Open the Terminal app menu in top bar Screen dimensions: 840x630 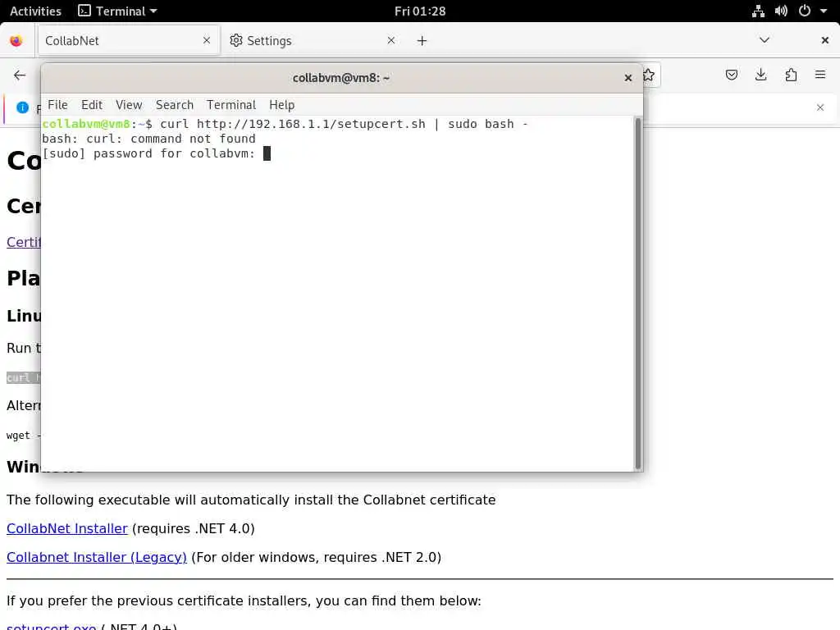click(117, 11)
